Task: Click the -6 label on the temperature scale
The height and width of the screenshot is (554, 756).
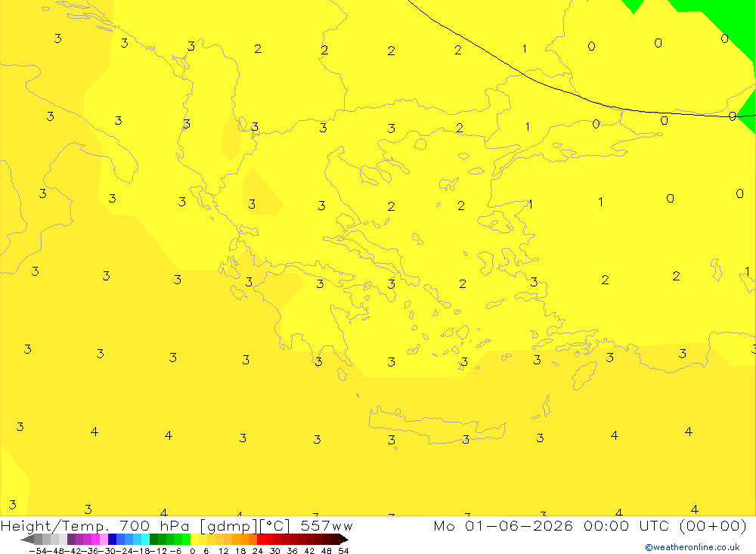Action: click(175, 551)
